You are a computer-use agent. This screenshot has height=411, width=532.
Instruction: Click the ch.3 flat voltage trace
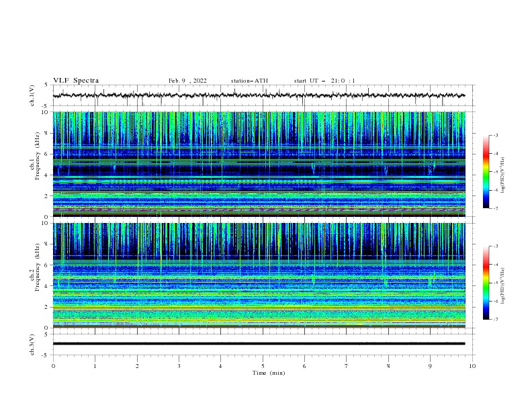pos(259,344)
